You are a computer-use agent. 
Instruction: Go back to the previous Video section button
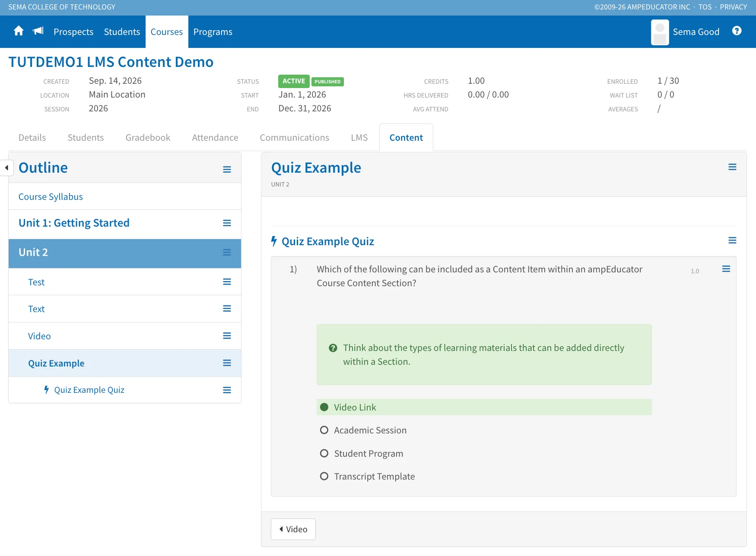(x=293, y=529)
